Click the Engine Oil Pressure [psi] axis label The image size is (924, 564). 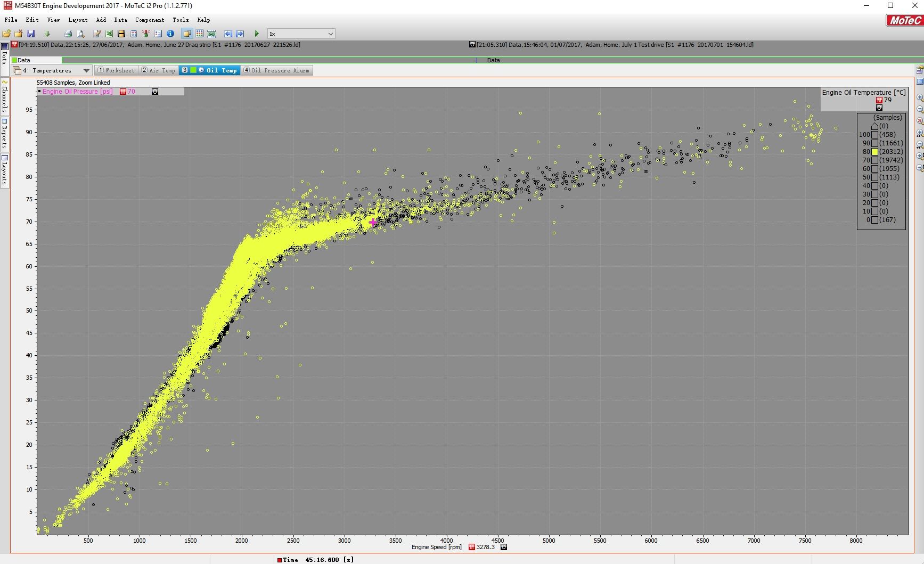pyautogui.click(x=77, y=92)
